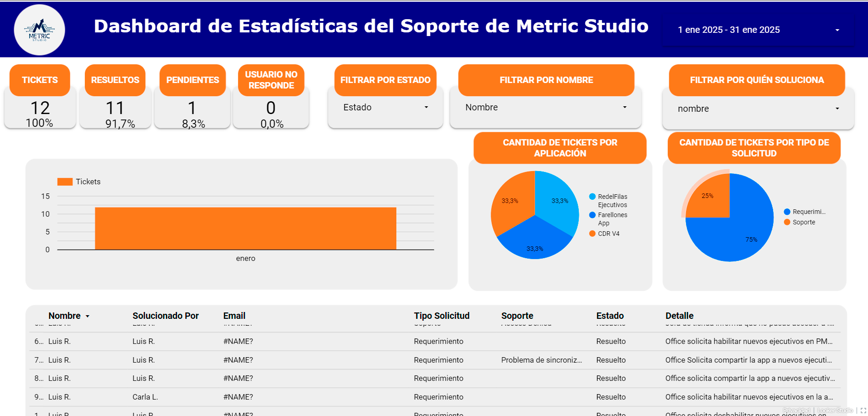Image resolution: width=868 pixels, height=416 pixels.
Task: Click Requerimiento cell in row 8
Action: 438,378
